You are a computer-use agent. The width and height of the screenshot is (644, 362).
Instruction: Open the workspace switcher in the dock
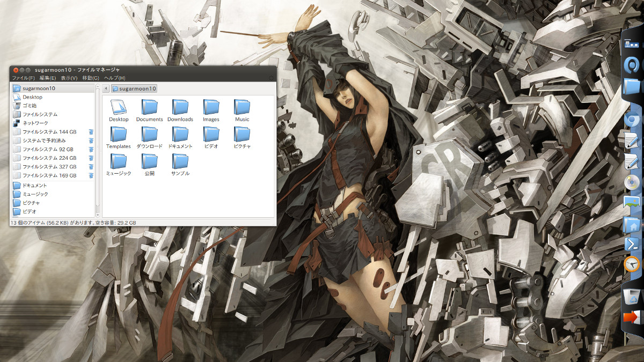[632, 44]
